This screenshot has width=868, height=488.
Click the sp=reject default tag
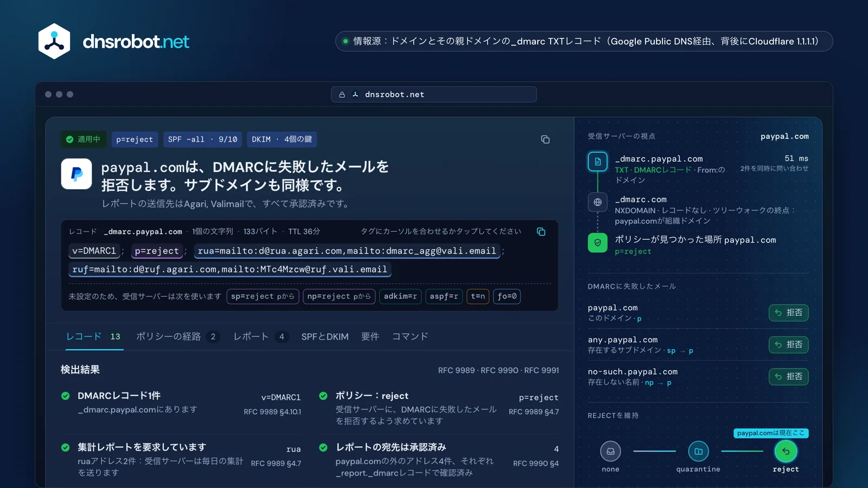tap(263, 296)
